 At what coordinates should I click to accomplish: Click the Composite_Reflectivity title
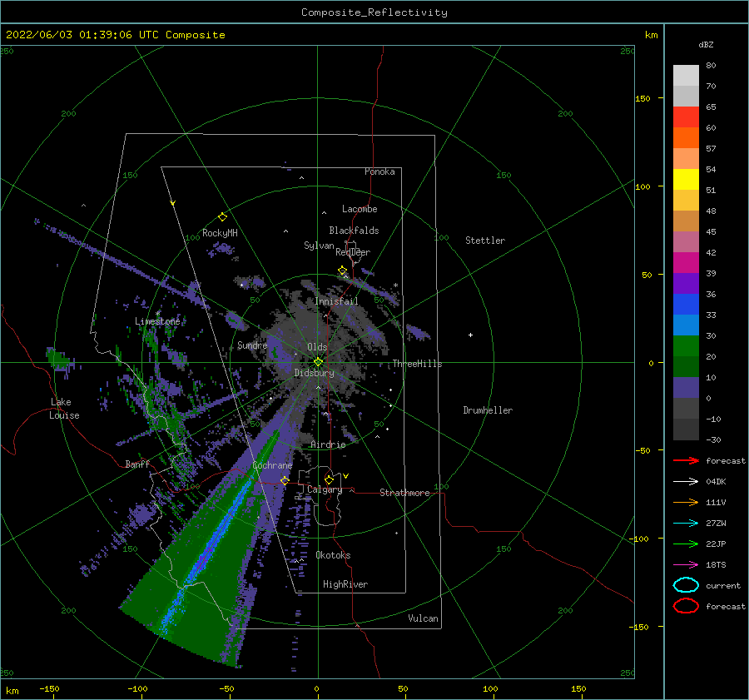pos(374,12)
